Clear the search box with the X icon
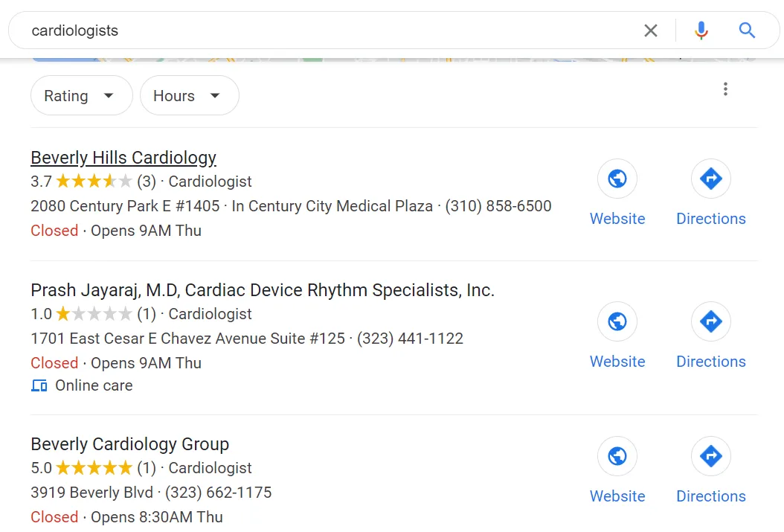Image resolution: width=784 pixels, height=532 pixels. click(651, 31)
